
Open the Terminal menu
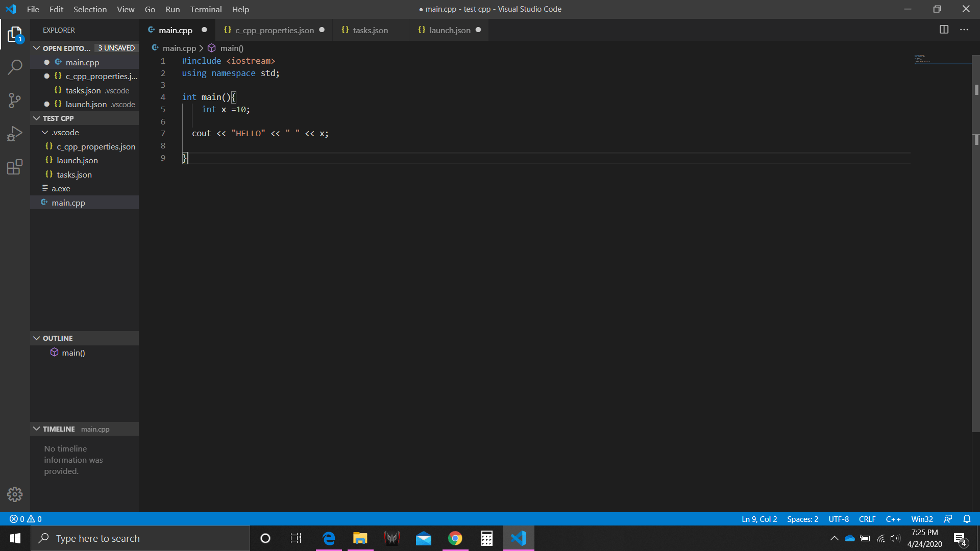point(206,9)
